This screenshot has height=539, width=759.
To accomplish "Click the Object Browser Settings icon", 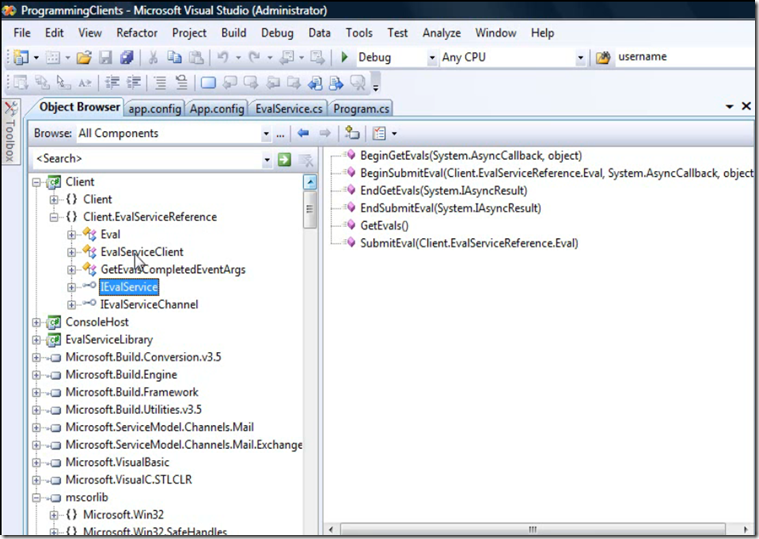I will click(379, 133).
